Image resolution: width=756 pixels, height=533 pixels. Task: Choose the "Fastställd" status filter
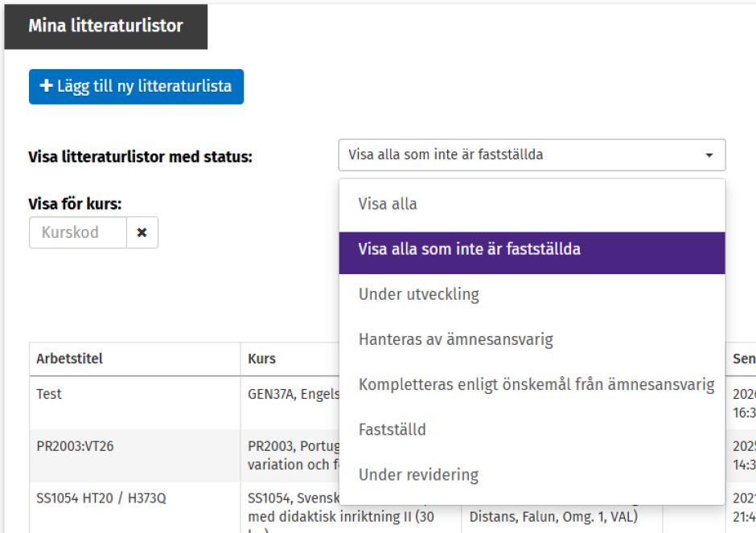pyautogui.click(x=392, y=429)
